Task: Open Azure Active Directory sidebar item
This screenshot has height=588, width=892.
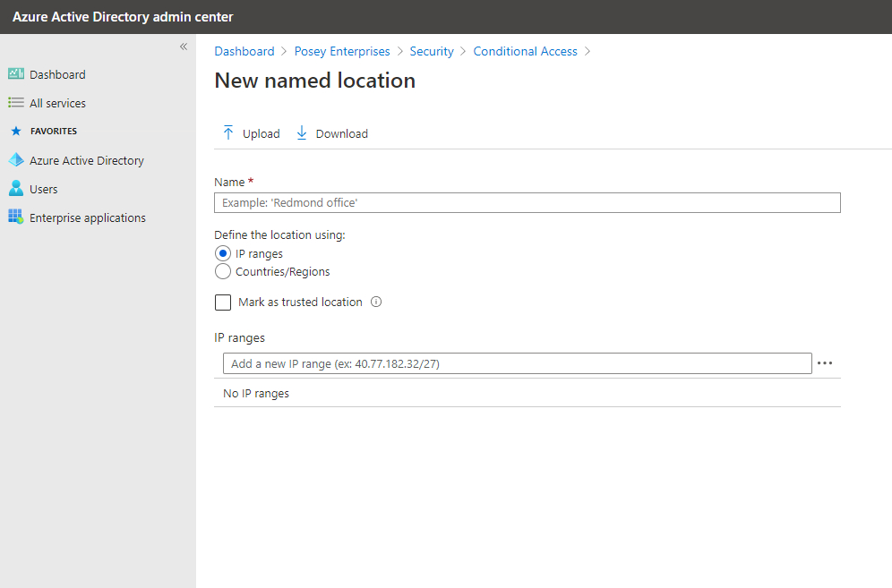Action: point(87,161)
